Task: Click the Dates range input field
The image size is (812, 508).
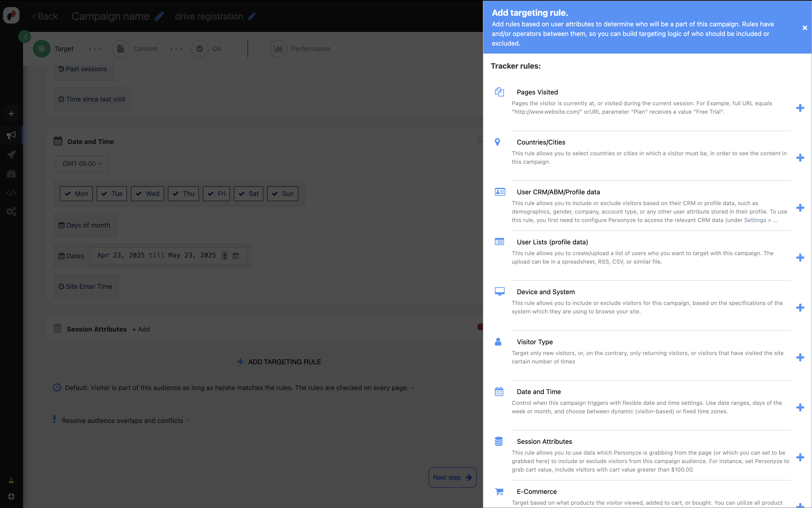Action: coord(168,256)
